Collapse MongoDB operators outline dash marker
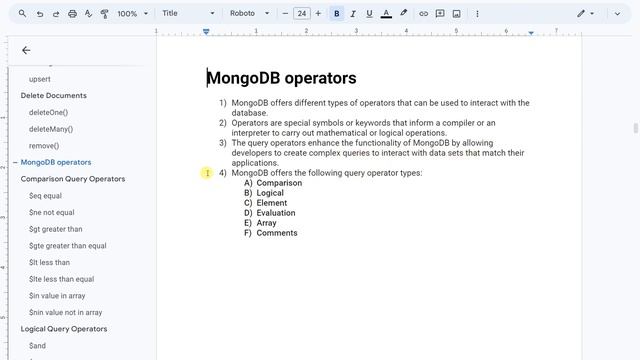This screenshot has height=360, width=640. [15, 162]
